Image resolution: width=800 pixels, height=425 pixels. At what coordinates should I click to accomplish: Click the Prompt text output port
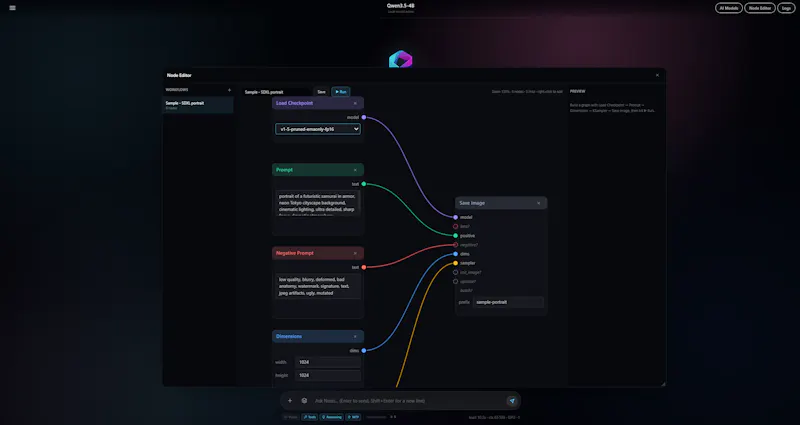[x=364, y=184]
